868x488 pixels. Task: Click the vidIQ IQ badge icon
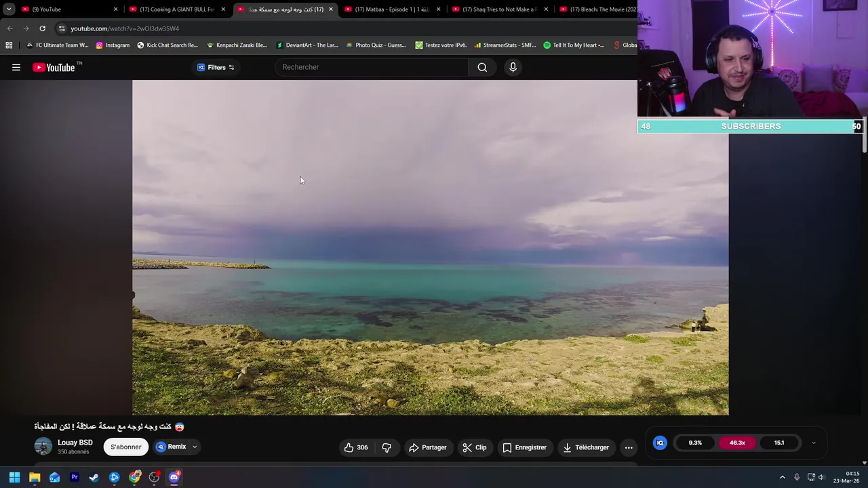point(660,443)
